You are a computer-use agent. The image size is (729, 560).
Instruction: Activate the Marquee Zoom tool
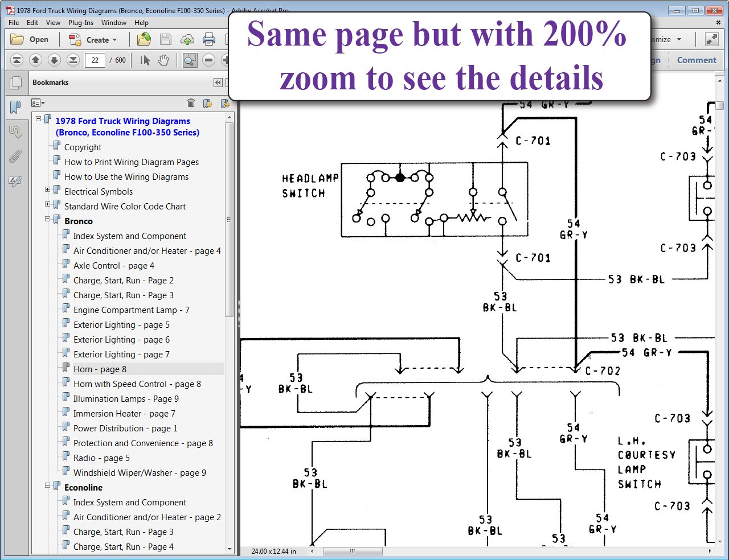190,60
